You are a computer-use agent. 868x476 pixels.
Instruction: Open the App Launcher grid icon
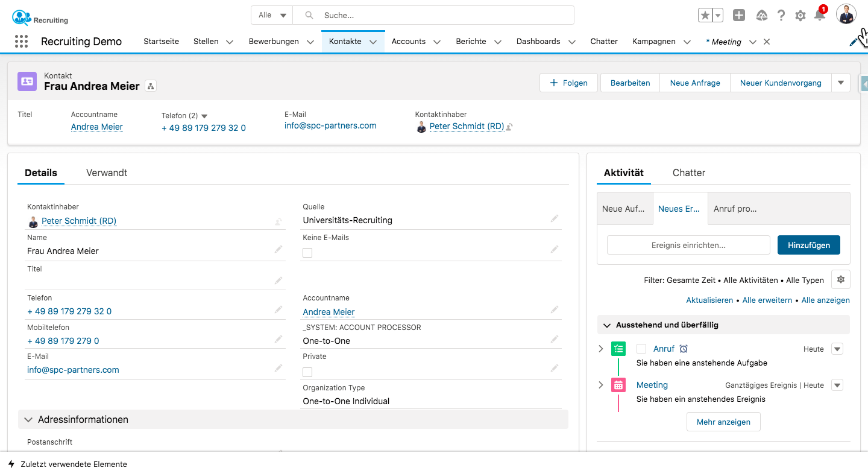pyautogui.click(x=21, y=42)
